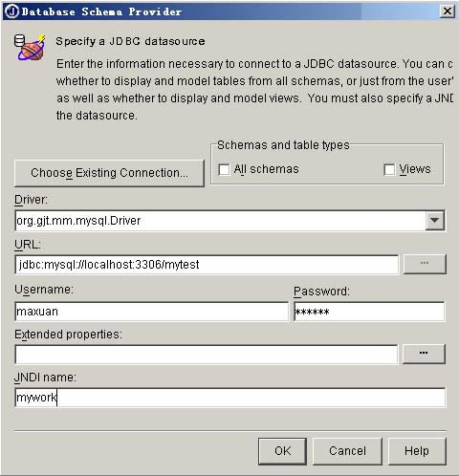The width and height of the screenshot is (459, 476).
Task: Close the Database Schema Provider dialog
Action: tap(447, 11)
